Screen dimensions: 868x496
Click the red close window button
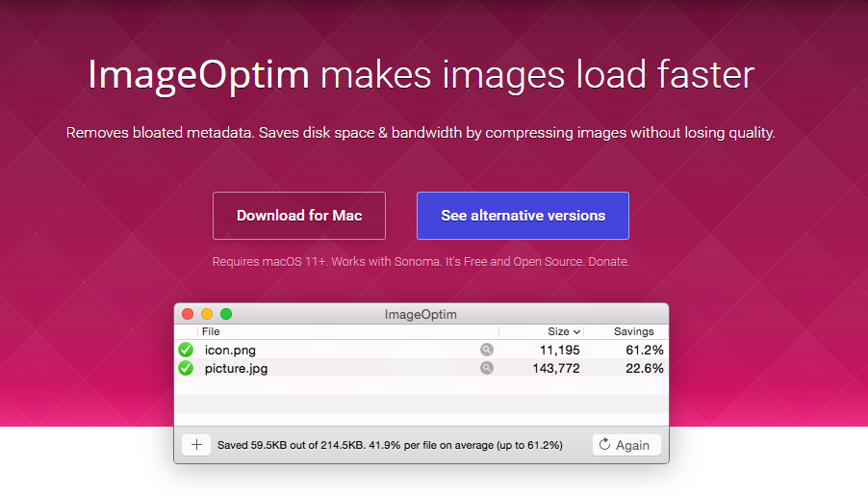pyautogui.click(x=188, y=314)
